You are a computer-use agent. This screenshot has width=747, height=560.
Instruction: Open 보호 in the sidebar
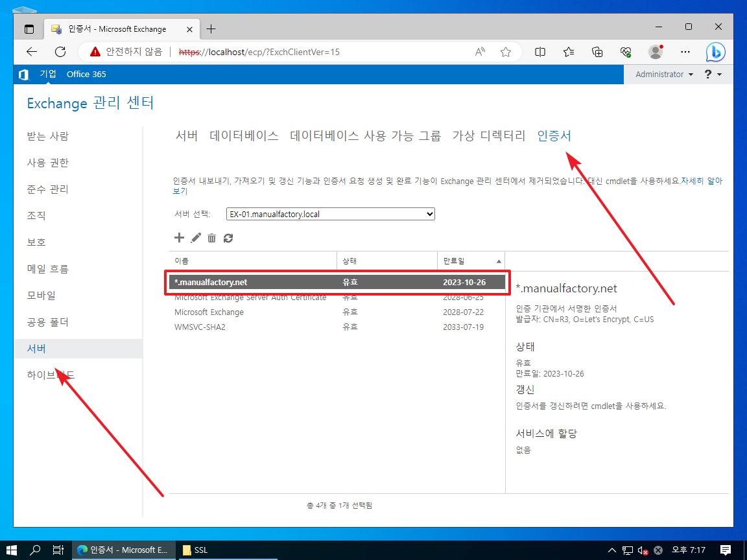click(x=36, y=242)
